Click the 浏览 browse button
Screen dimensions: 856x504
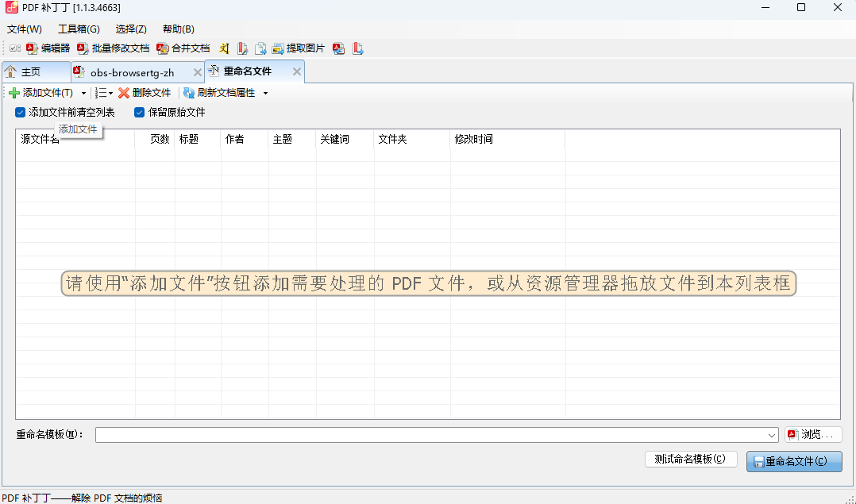click(x=813, y=435)
